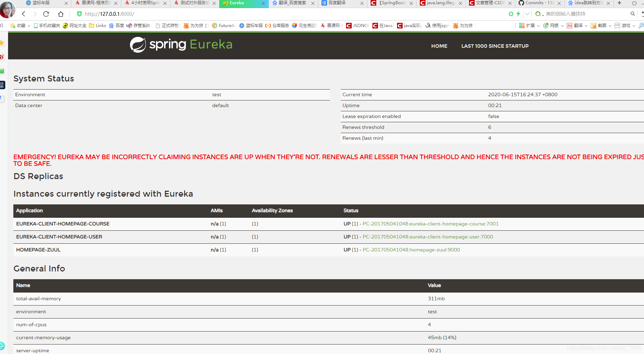Open the 游戏 games dropdown

click(x=625, y=26)
